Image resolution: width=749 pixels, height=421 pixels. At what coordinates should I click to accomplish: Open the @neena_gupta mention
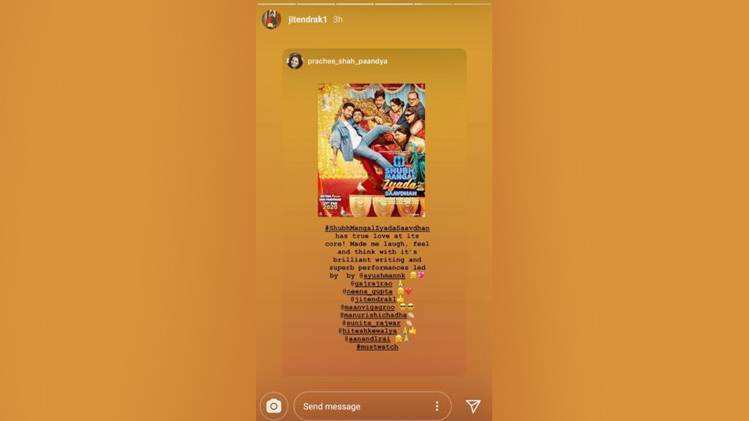367,291
